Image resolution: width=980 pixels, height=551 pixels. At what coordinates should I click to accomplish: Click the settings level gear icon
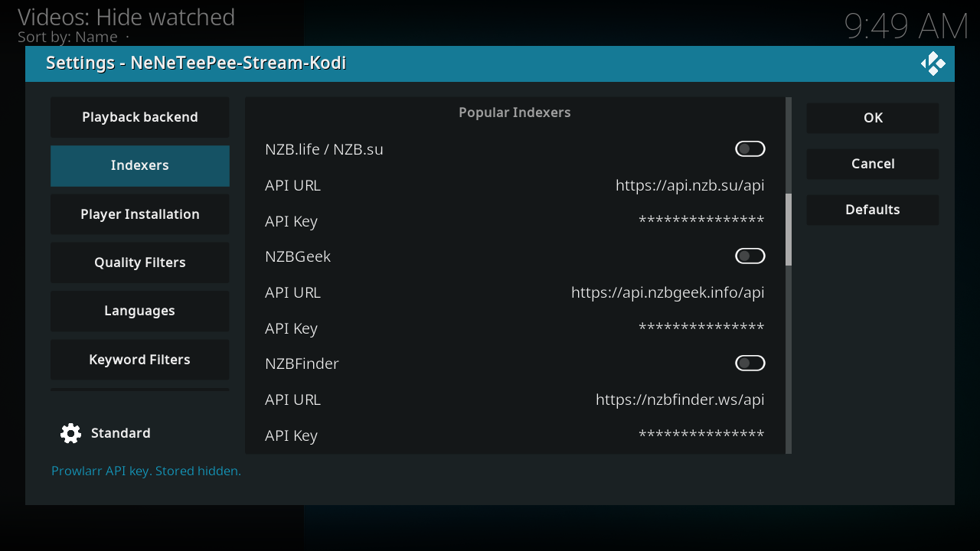tap(70, 433)
